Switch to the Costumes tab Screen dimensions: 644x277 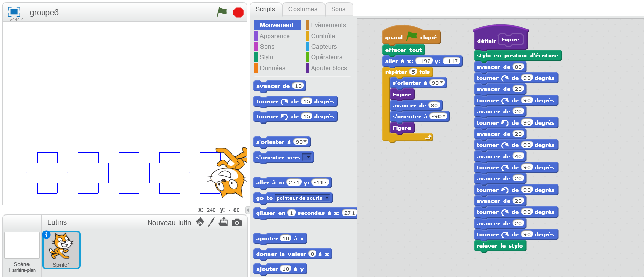(303, 9)
